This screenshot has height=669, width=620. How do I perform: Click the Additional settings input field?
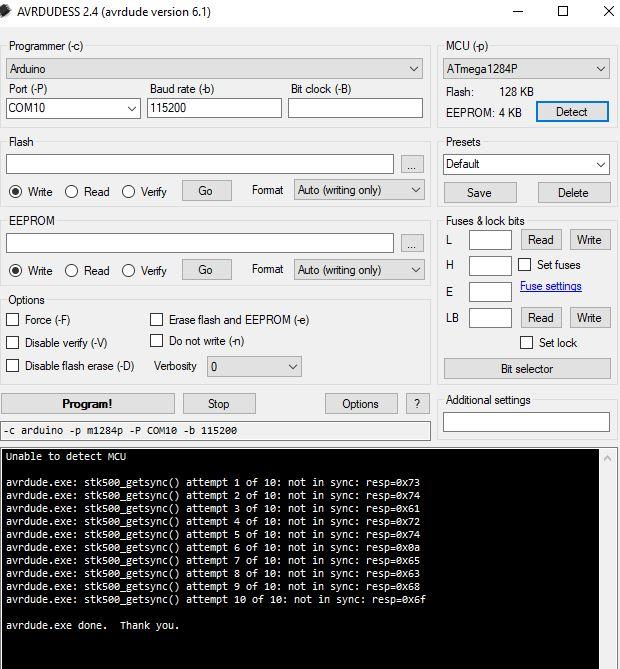(526, 422)
